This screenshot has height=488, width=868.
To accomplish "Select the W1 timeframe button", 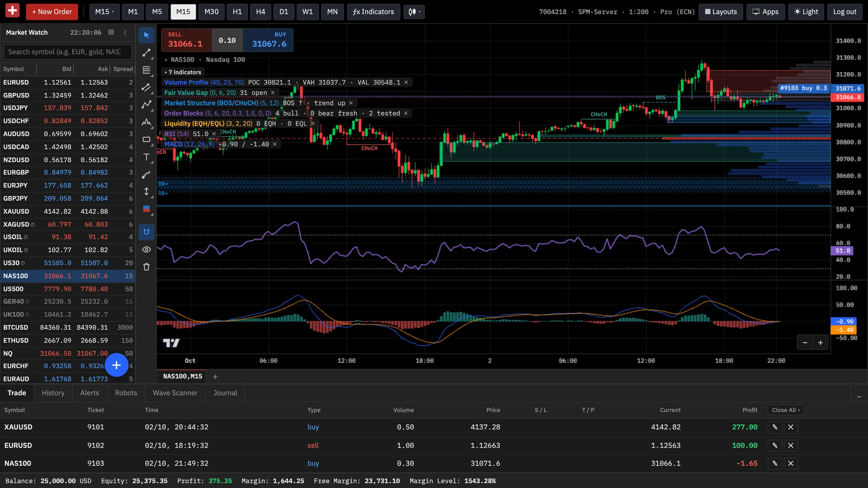I will click(307, 12).
